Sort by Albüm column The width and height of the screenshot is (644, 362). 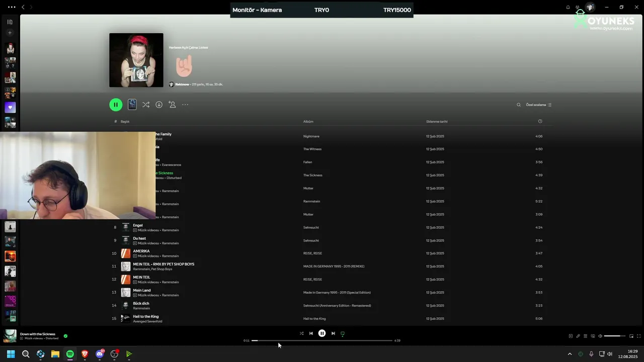point(308,121)
